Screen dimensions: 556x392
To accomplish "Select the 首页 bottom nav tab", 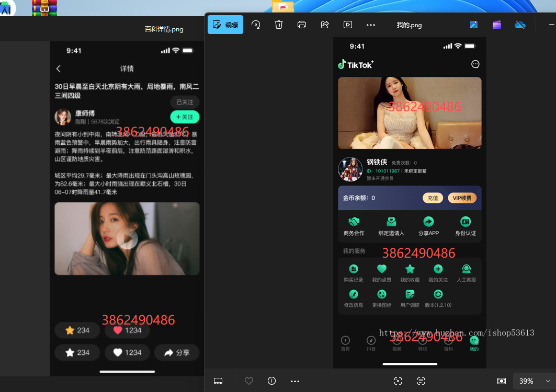I will 345,343.
